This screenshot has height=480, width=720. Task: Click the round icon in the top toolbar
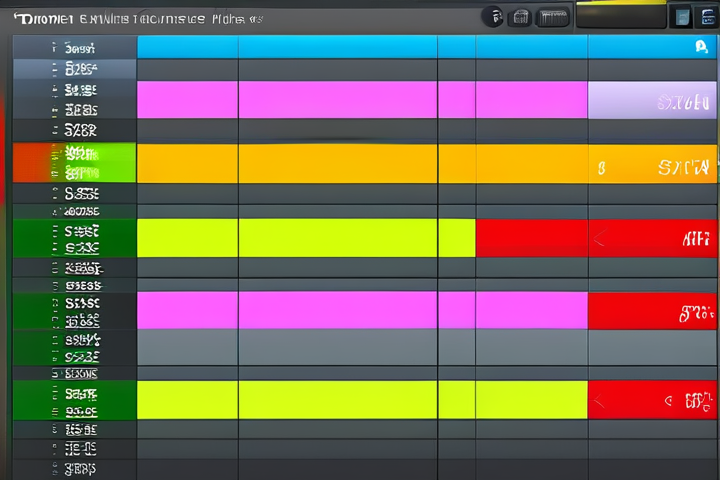493,16
